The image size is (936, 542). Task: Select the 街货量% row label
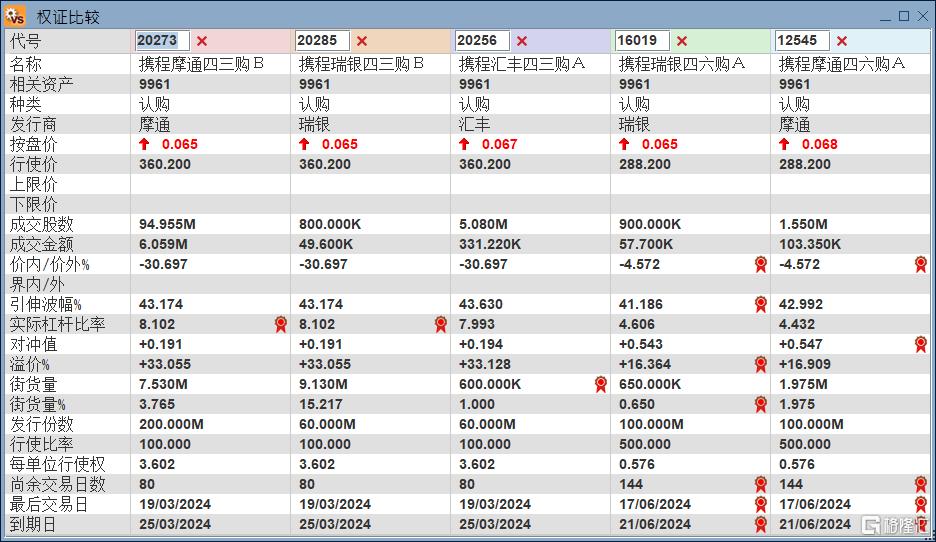click(x=38, y=404)
